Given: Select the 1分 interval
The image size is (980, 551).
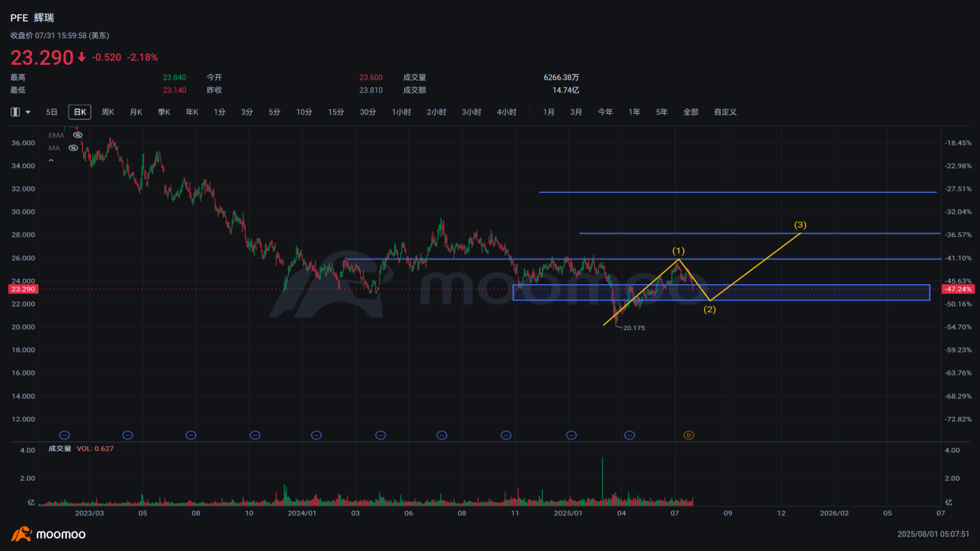Looking at the screenshot, I should pyautogui.click(x=219, y=112).
